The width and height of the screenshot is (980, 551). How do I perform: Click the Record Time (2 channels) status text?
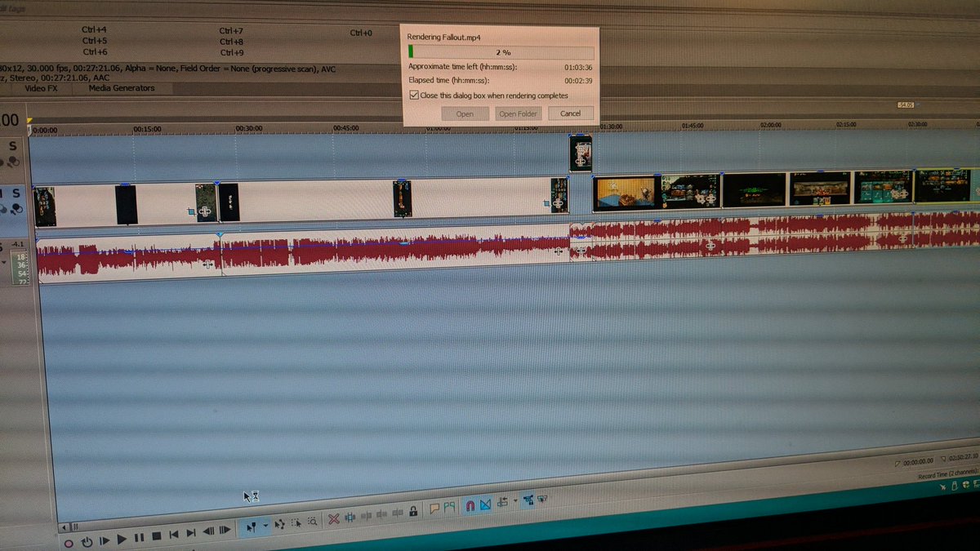[x=947, y=475]
